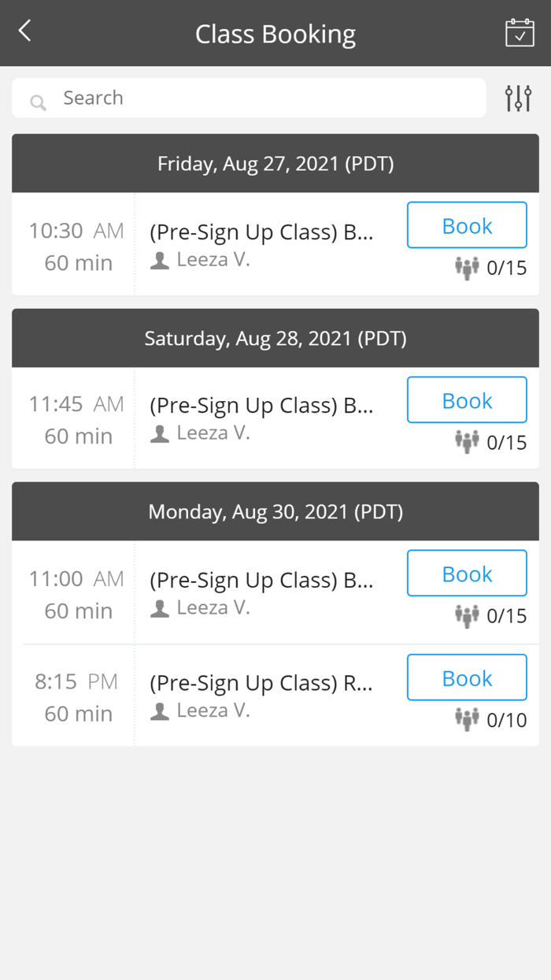Viewport: 551px width, 980px height.
Task: Tap attendee icon for 11:00 AM Monday class
Action: (467, 615)
